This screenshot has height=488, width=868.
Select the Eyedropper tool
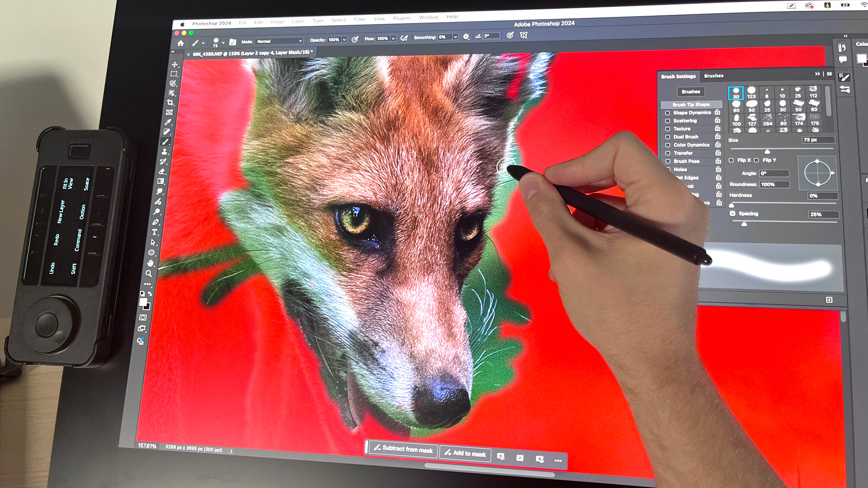(168, 122)
